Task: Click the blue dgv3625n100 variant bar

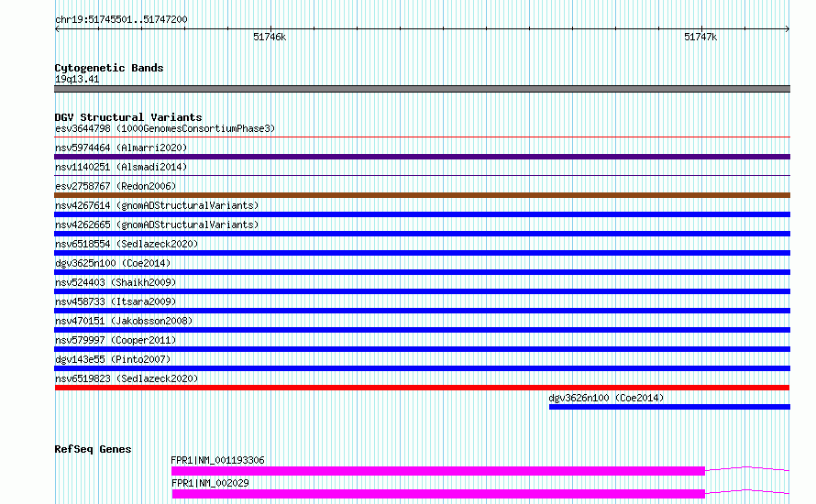Action: pos(422,272)
